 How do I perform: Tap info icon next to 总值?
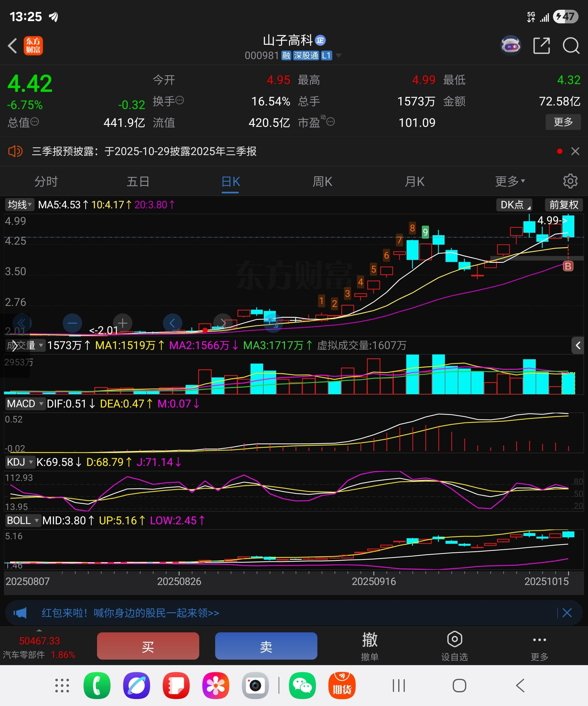(35, 122)
